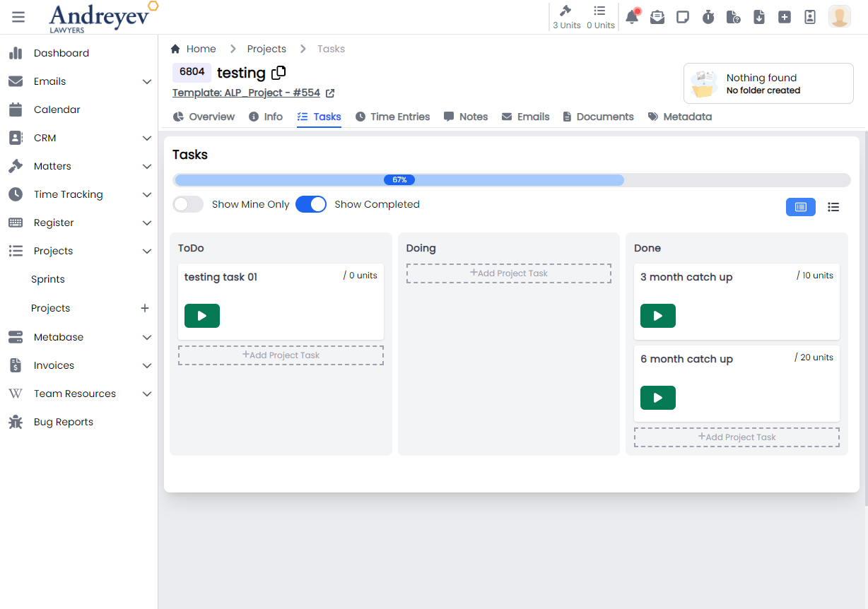Disable Show Completed toggle

[x=311, y=204]
